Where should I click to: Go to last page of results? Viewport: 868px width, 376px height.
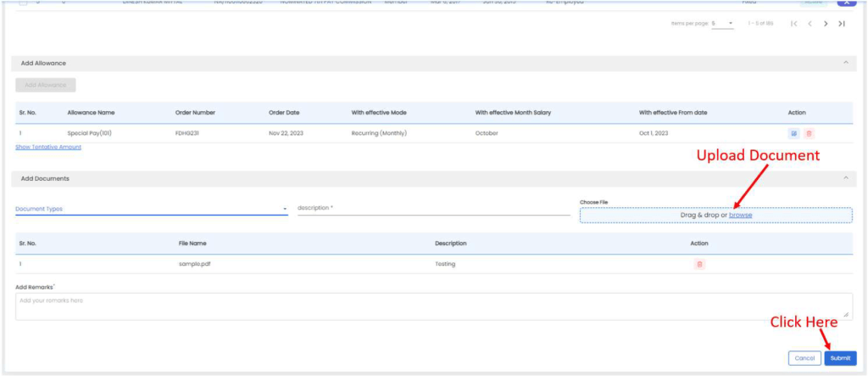pos(842,24)
